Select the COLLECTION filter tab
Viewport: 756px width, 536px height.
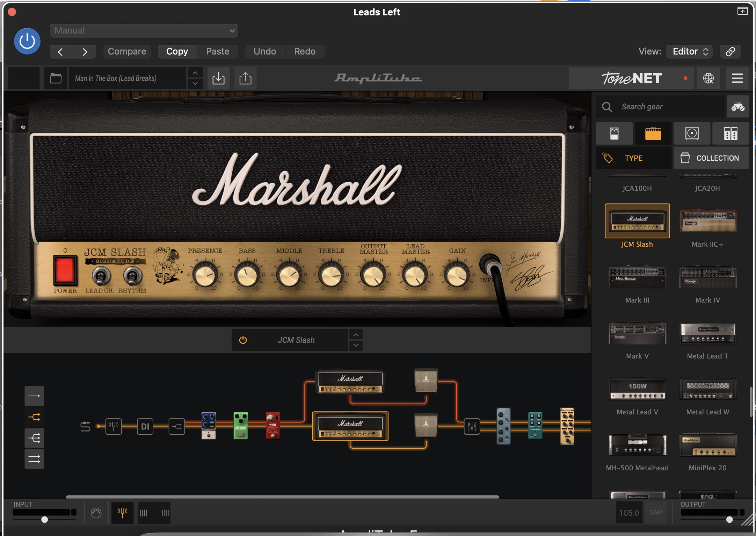tap(711, 158)
